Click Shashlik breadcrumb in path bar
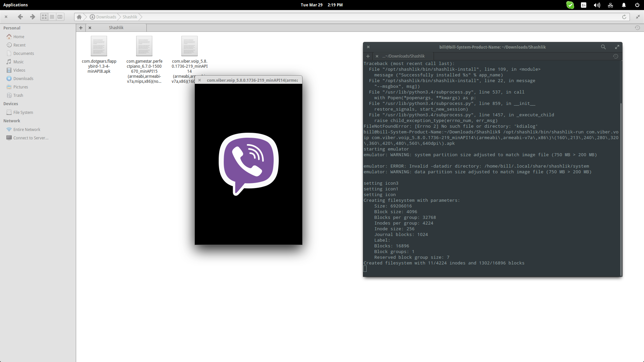Image resolution: width=644 pixels, height=362 pixels. (x=130, y=17)
